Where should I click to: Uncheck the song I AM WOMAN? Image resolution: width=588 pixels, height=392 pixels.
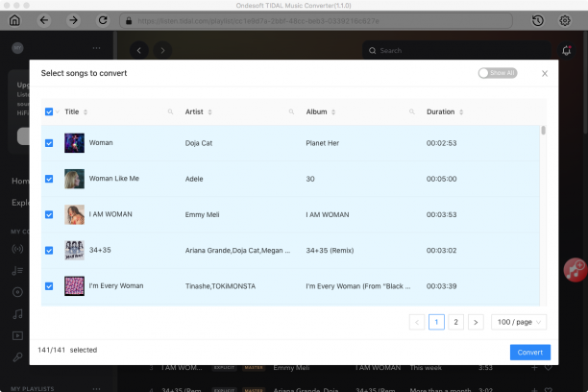click(49, 214)
